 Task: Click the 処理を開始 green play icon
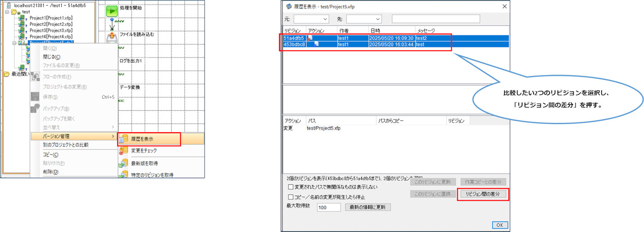(112, 11)
